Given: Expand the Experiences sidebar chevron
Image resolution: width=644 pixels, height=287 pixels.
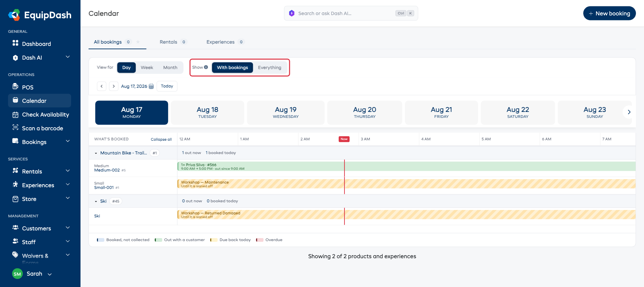Looking at the screenshot, I should tap(68, 185).
